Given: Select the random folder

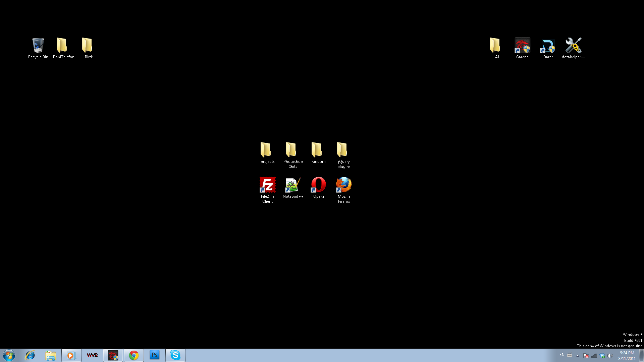Looking at the screenshot, I should [318, 153].
